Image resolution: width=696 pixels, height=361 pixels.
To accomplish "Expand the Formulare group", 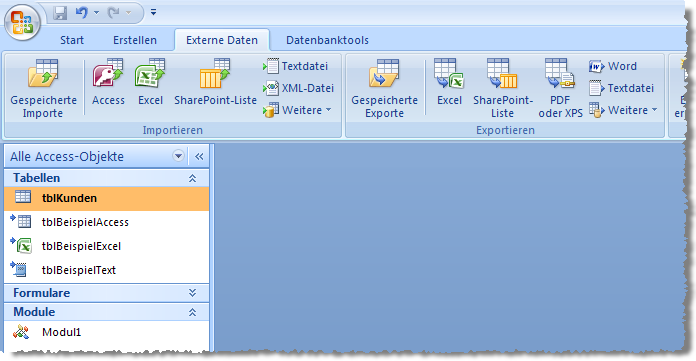I will point(192,293).
